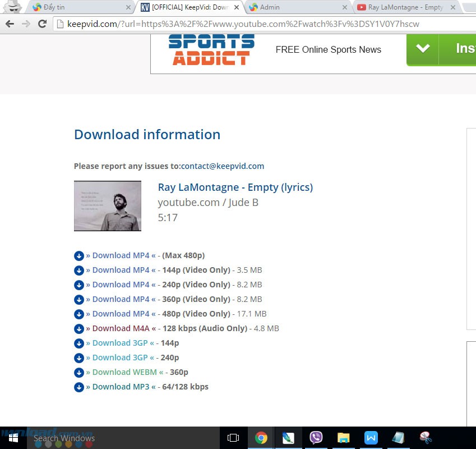Click the Snipping Tool scissors taskbar icon
Image resolution: width=476 pixels, height=449 pixels.
point(426,438)
